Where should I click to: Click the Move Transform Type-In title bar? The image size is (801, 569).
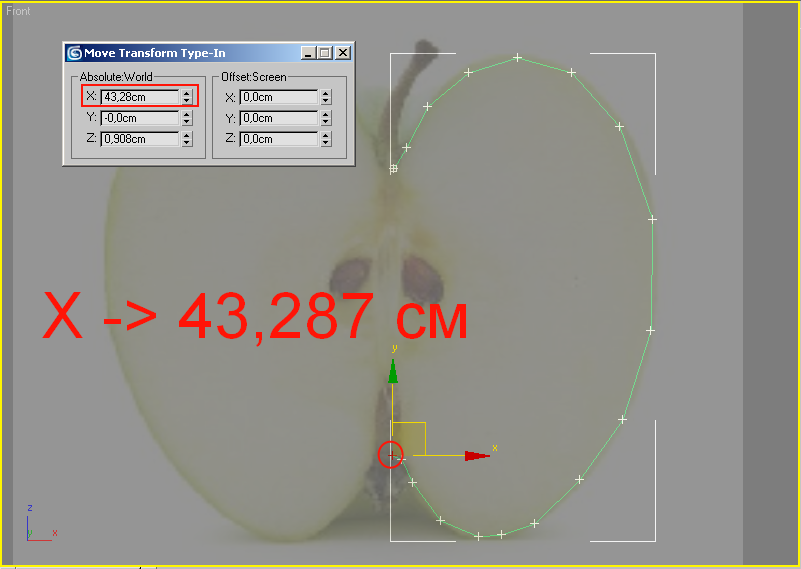click(209, 53)
